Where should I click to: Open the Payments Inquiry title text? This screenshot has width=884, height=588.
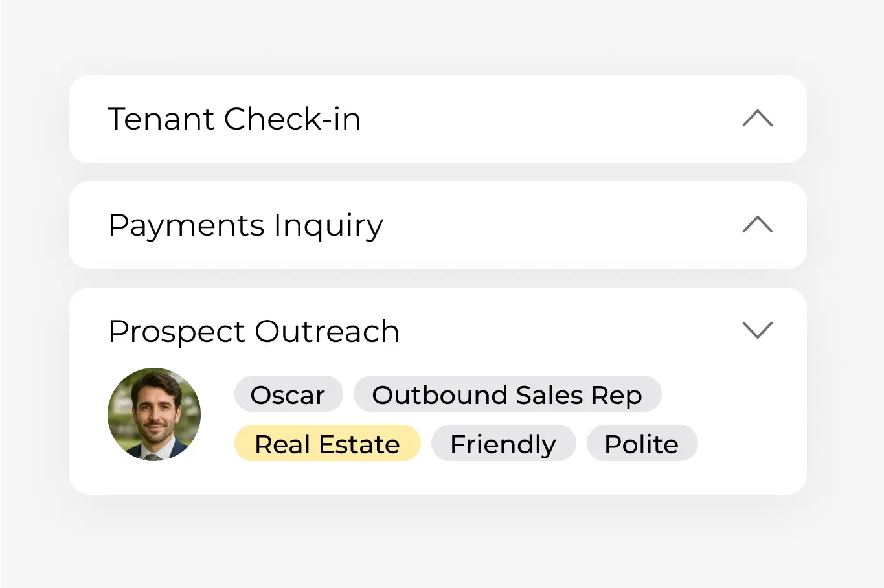(x=245, y=225)
